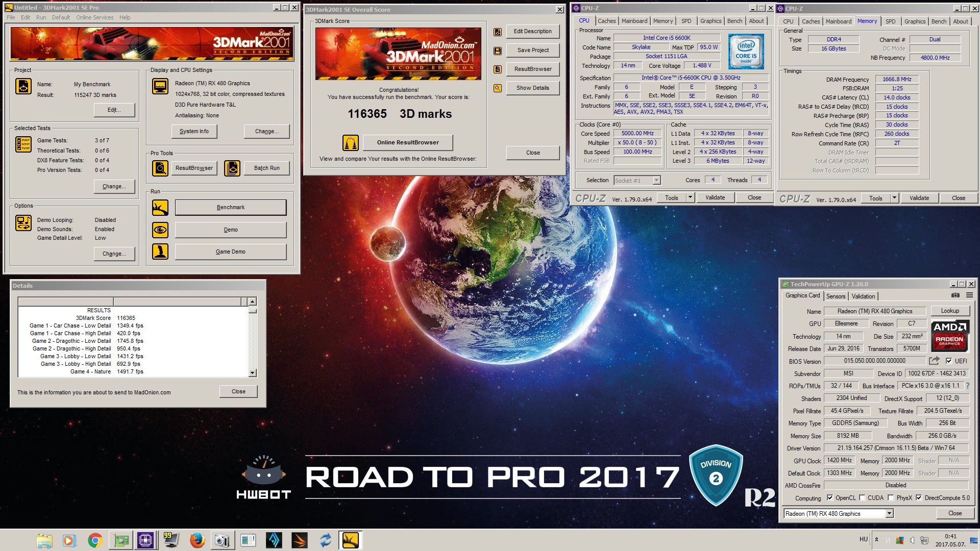Click Validate in left CPU-Z window
The width and height of the screenshot is (980, 551).
click(715, 197)
